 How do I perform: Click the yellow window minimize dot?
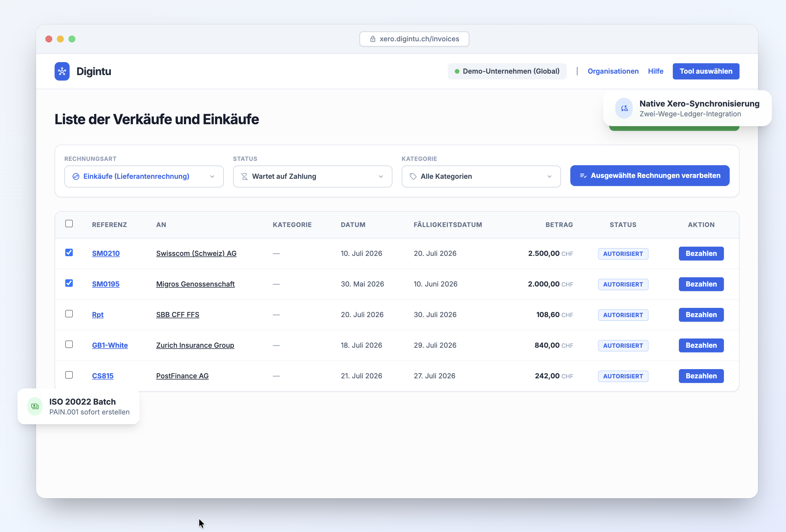(60, 39)
